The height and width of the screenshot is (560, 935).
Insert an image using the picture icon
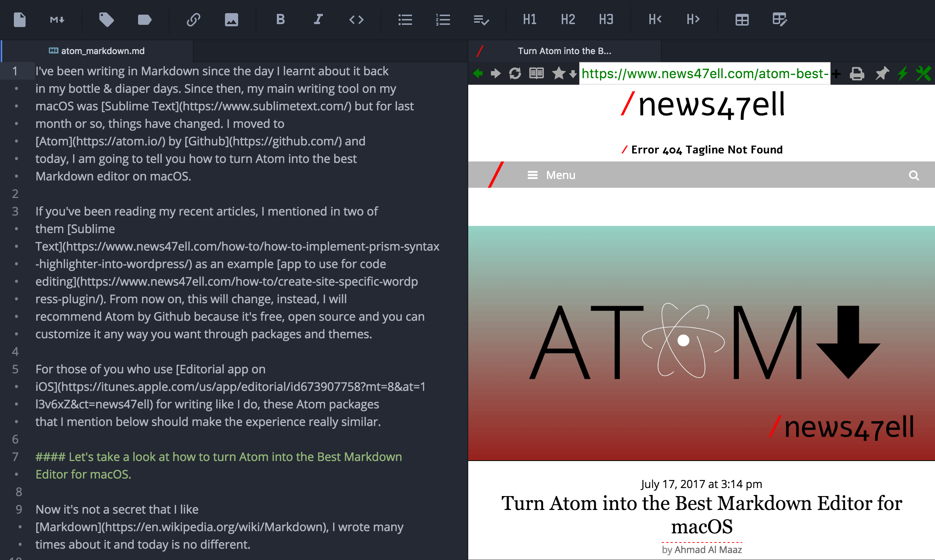pos(231,20)
